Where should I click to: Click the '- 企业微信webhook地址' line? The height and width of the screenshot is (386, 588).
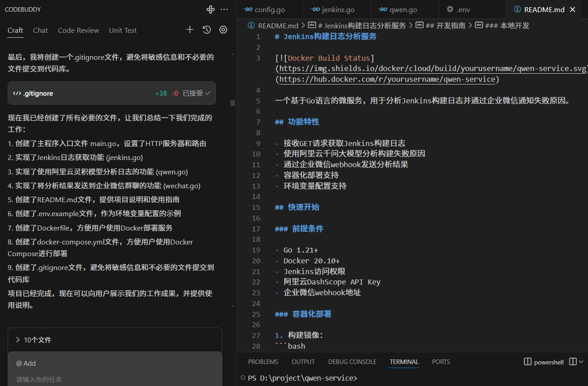[x=318, y=293]
